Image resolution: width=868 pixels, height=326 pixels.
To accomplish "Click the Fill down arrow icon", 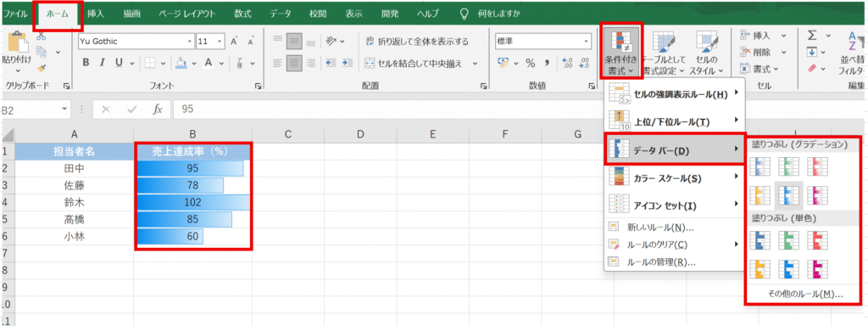I will [812, 52].
